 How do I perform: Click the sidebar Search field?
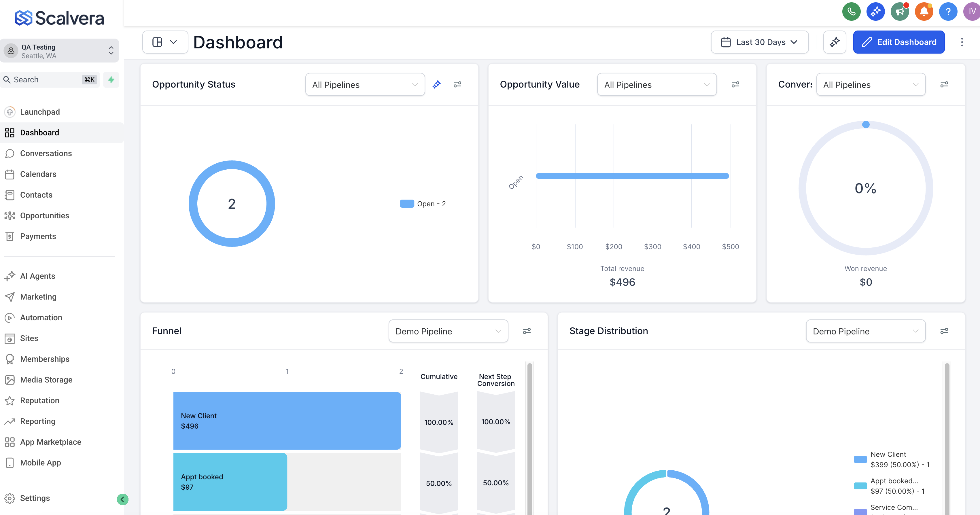tap(46, 79)
